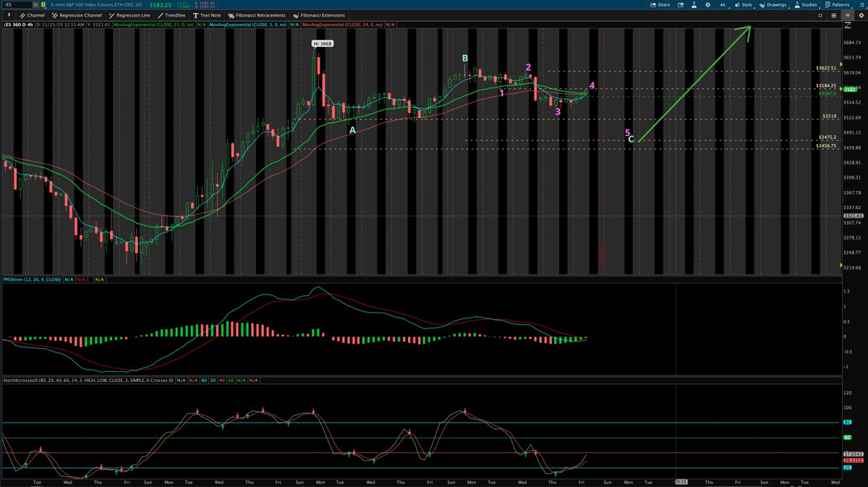Click the pink wave label 5
The width and height of the screenshot is (868, 487).
[627, 132]
